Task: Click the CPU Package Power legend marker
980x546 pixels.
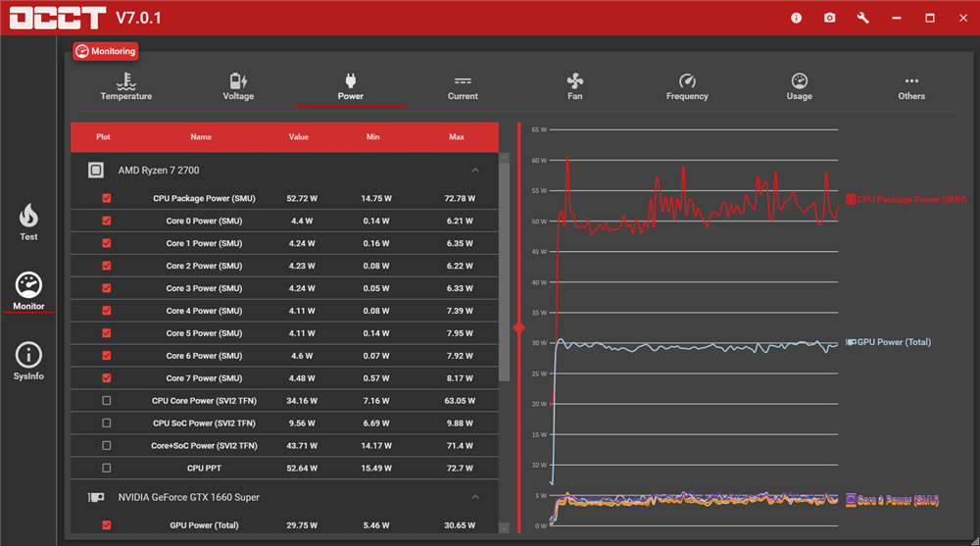Action: point(851,200)
